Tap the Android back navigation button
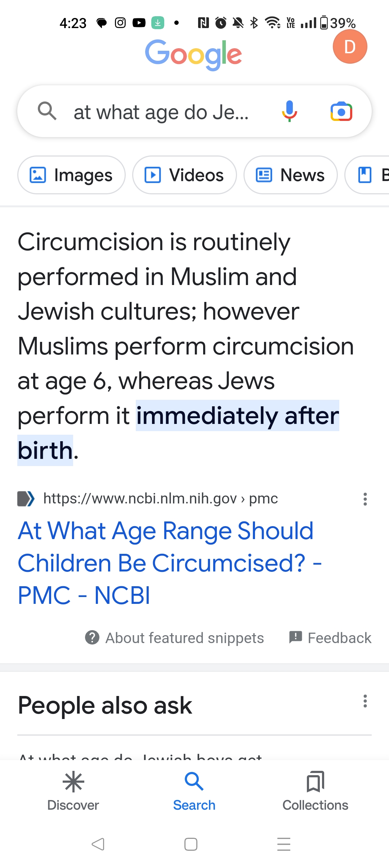389x868 pixels. [x=98, y=844]
